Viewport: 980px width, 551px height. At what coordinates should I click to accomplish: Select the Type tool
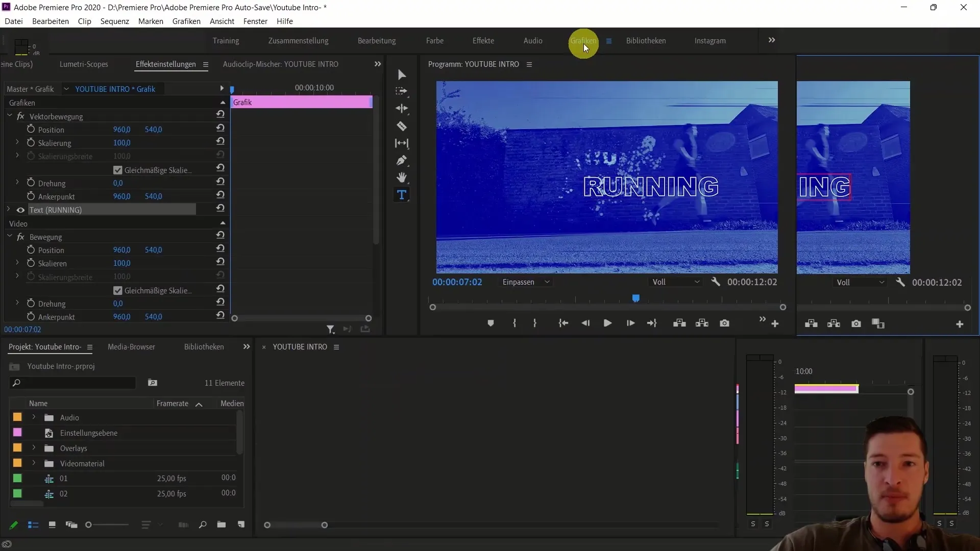pos(402,195)
